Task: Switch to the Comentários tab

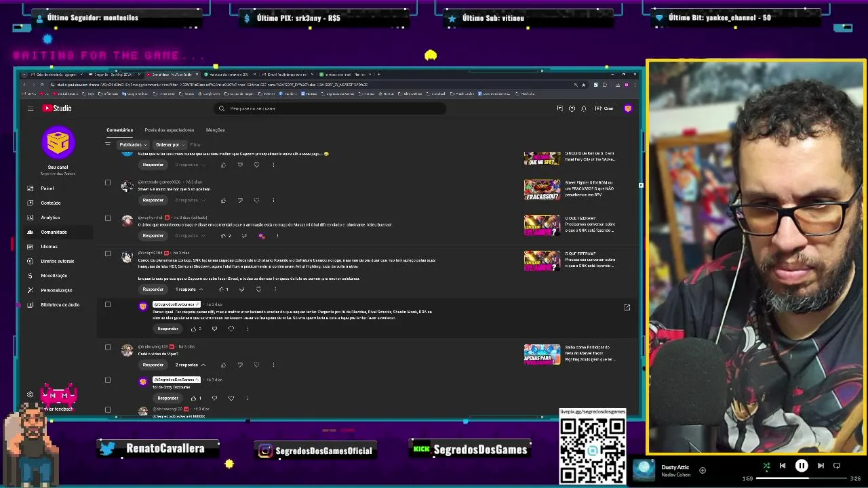Action: [119, 130]
